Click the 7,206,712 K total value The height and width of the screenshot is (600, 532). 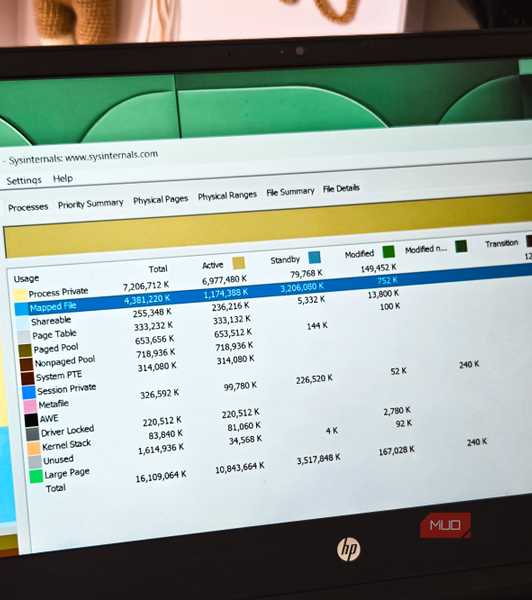[x=146, y=286]
